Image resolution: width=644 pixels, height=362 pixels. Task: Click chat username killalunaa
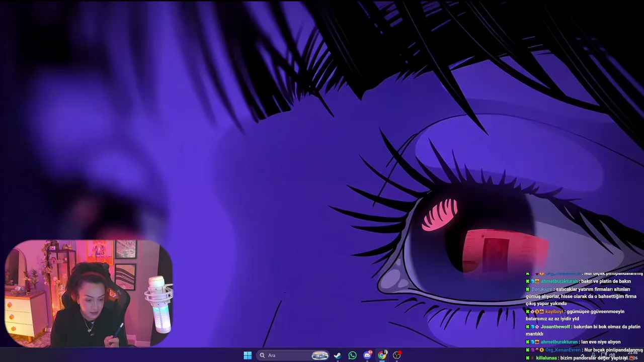click(x=546, y=358)
